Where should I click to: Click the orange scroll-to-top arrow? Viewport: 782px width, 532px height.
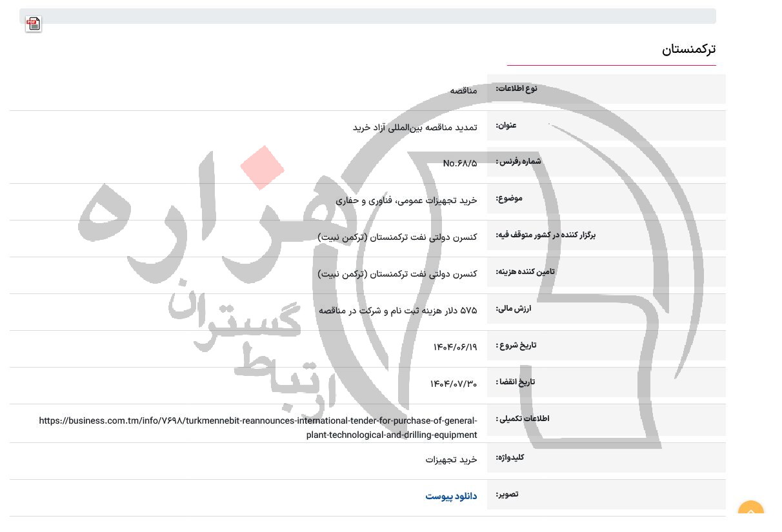point(751,513)
